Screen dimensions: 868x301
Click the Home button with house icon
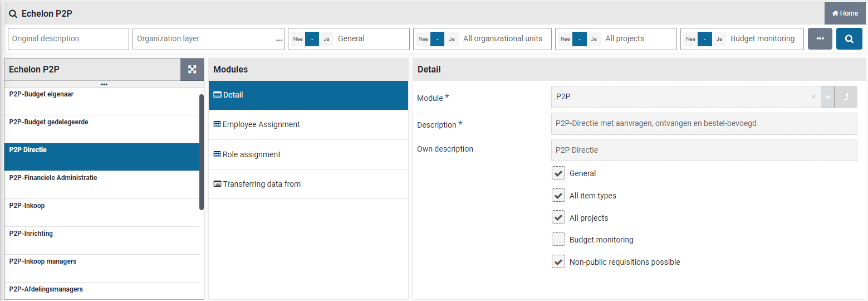pyautogui.click(x=845, y=13)
